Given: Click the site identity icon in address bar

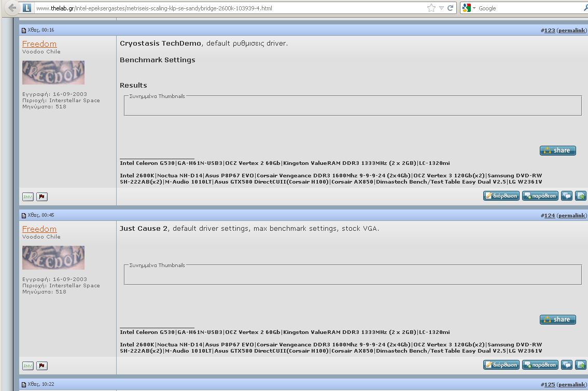Looking at the screenshot, I should pos(27,7).
